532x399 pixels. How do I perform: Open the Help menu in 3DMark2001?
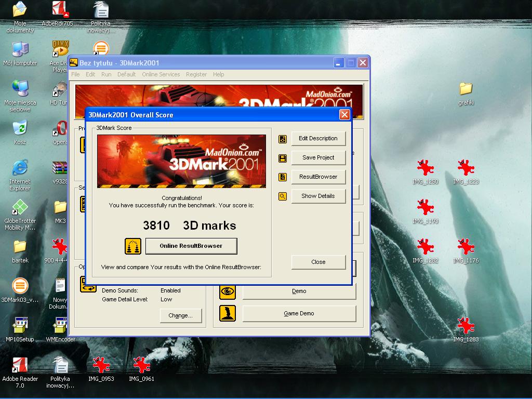click(x=219, y=74)
